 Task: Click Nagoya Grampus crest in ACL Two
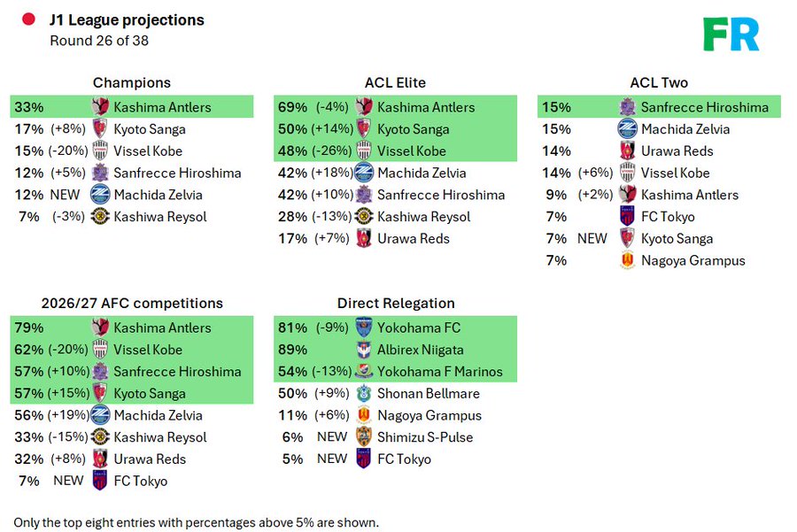[627, 261]
